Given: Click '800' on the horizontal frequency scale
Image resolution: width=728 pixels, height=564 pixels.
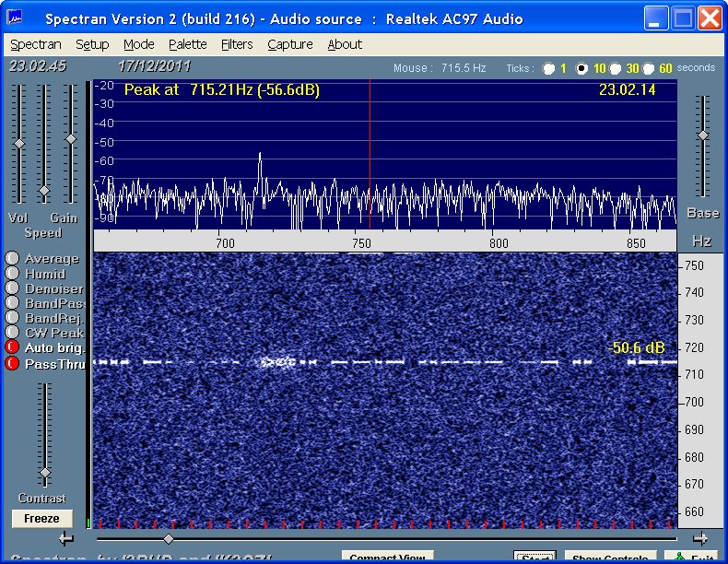Looking at the screenshot, I should point(499,243).
